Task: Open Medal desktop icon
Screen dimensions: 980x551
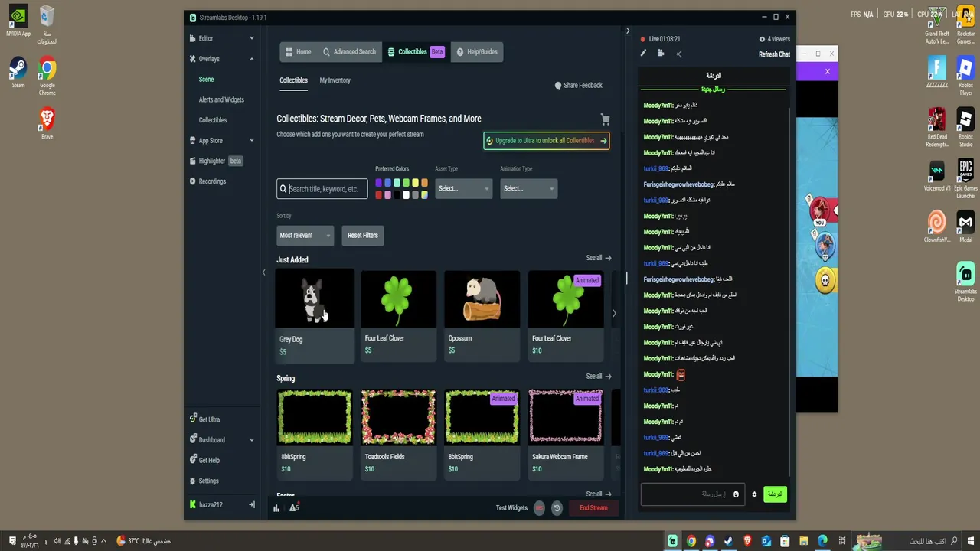Action: (966, 227)
